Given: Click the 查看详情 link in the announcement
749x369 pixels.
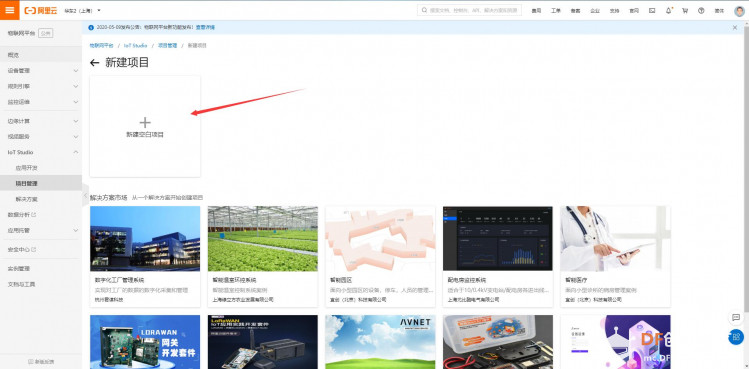Looking at the screenshot, I should pyautogui.click(x=206, y=28).
